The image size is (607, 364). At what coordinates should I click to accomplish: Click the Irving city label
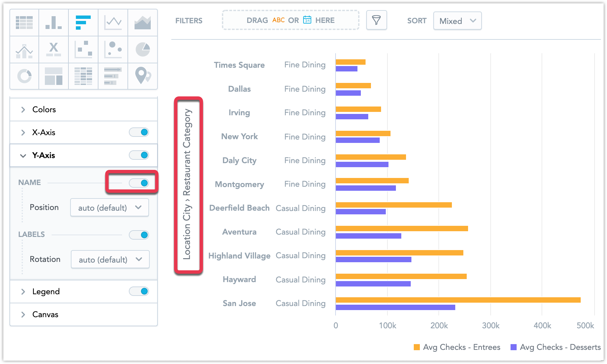coord(239,113)
